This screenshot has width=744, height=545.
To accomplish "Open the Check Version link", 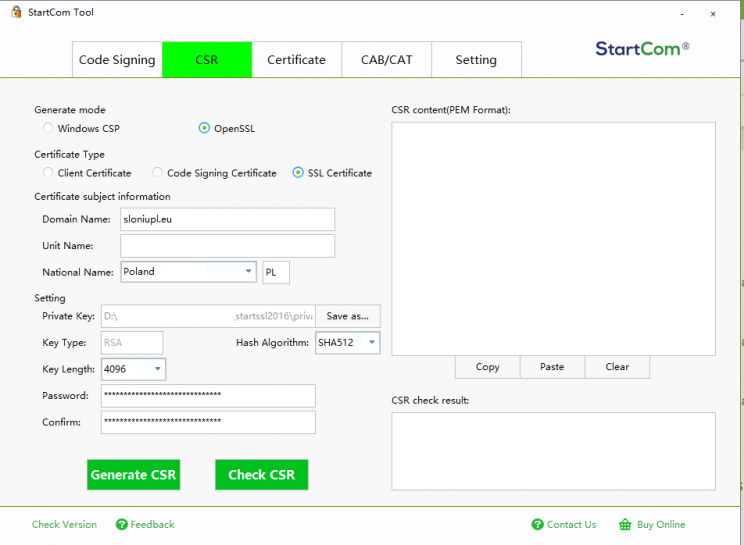I will [x=65, y=524].
